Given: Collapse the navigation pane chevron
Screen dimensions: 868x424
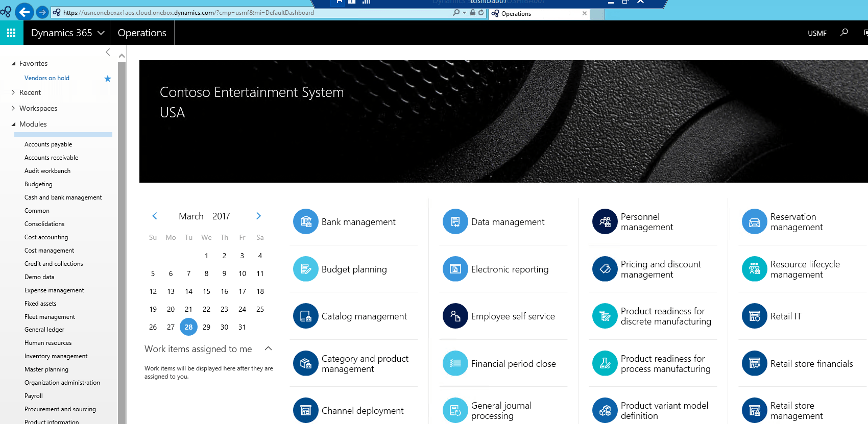Looking at the screenshot, I should [108, 52].
